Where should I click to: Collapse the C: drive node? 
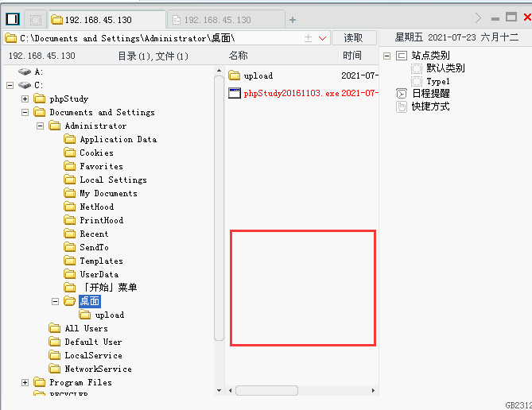click(x=10, y=85)
